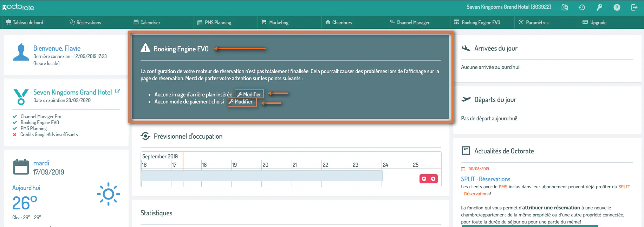
Task: Click the blue occupancy bar
Action: point(262,176)
